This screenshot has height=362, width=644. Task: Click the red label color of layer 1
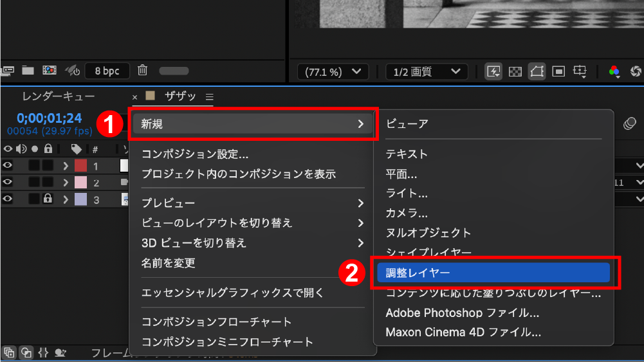point(80,165)
